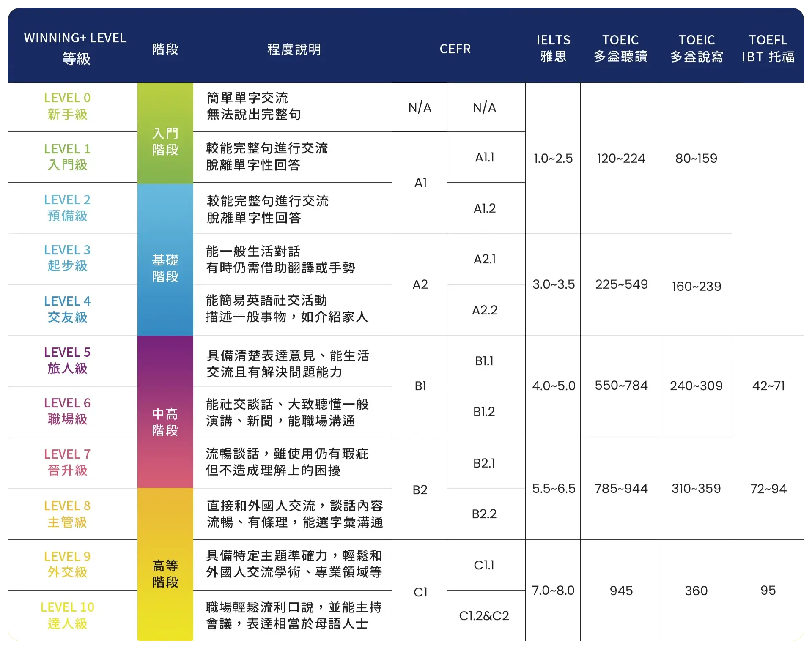Click the IELTS 7.0~8.0 score cell
The height and width of the screenshot is (648, 812).
point(553,591)
